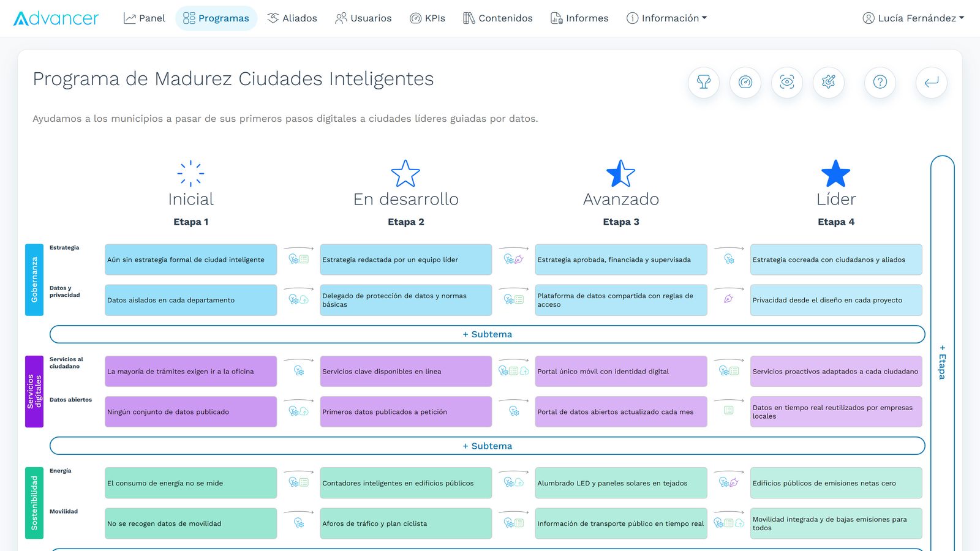The width and height of the screenshot is (980, 551).
Task: Click the eye preview icon button
Action: [x=787, y=82]
